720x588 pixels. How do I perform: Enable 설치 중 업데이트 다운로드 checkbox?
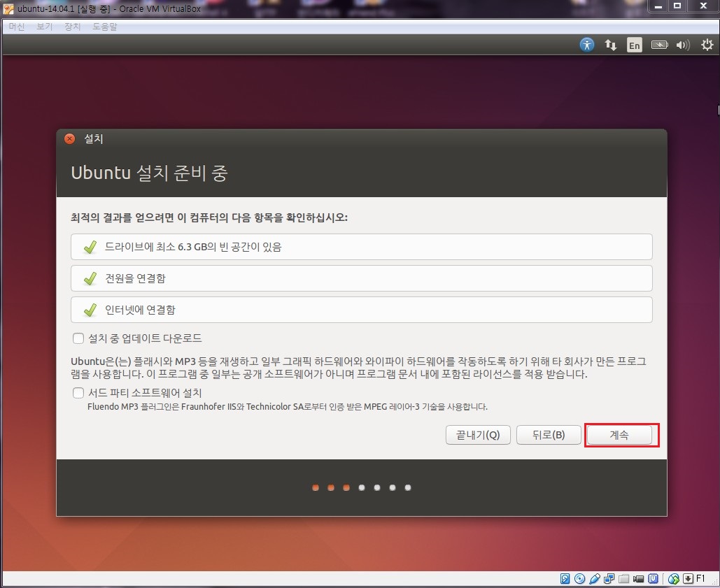78,338
